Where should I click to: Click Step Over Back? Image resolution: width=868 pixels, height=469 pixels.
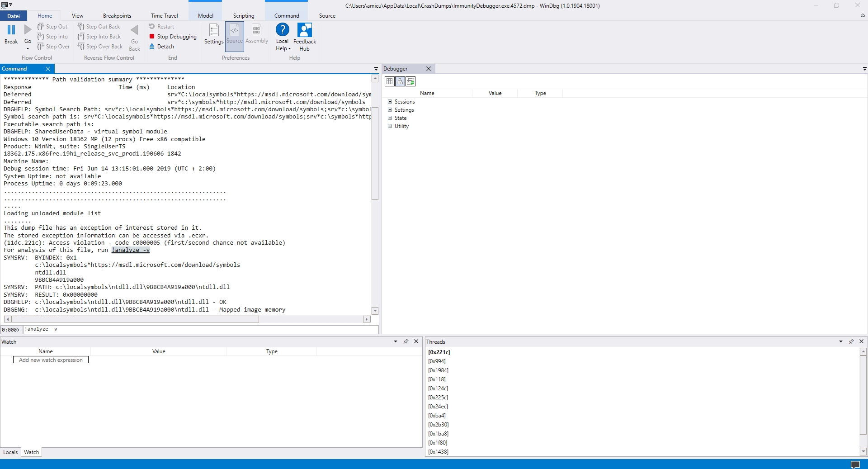tap(100, 47)
